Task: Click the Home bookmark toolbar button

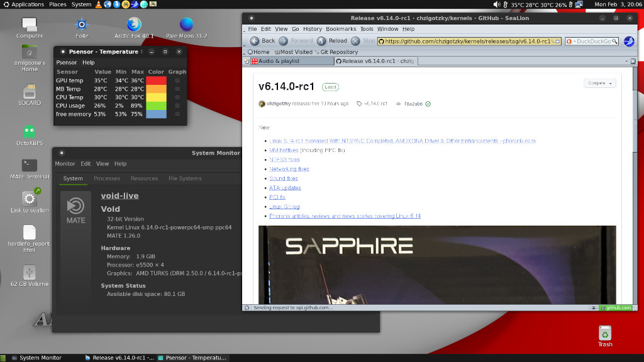Action: (258, 52)
